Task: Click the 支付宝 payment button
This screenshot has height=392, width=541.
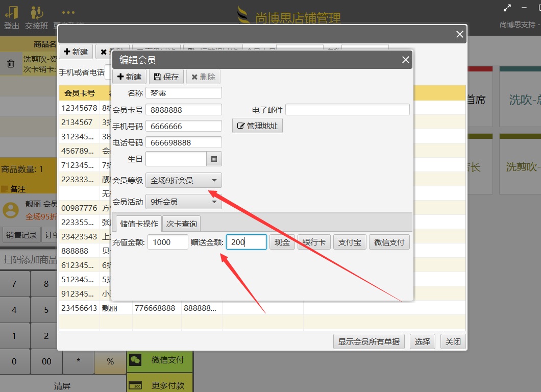Action: coord(350,242)
